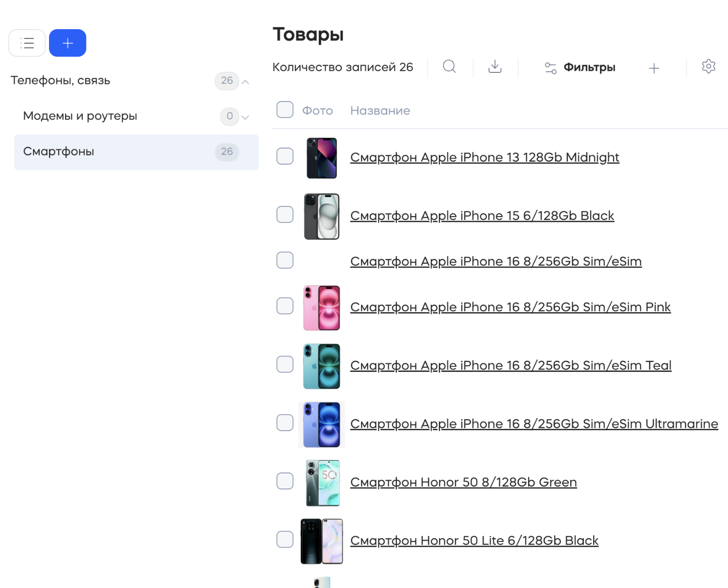Click the download export icon

[x=495, y=67]
